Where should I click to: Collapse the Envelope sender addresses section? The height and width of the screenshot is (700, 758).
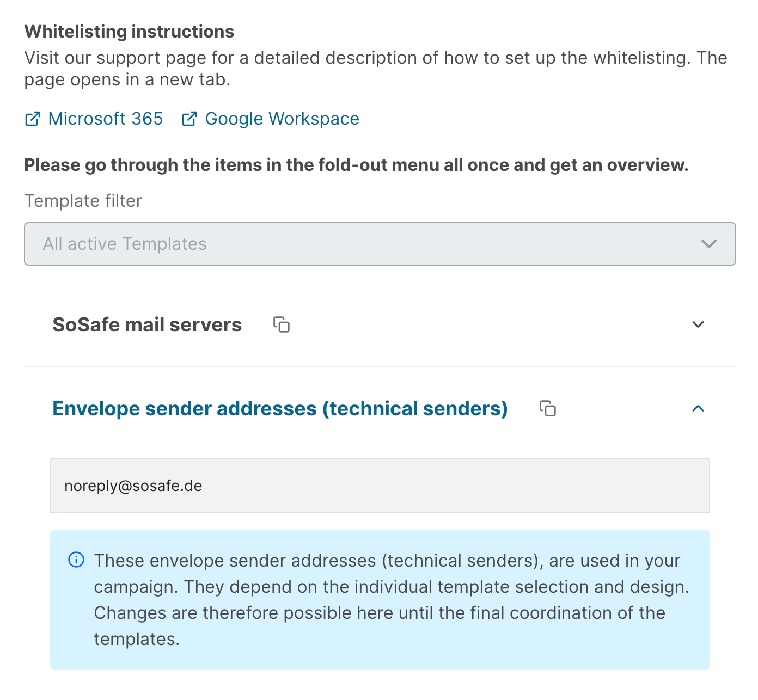point(698,408)
